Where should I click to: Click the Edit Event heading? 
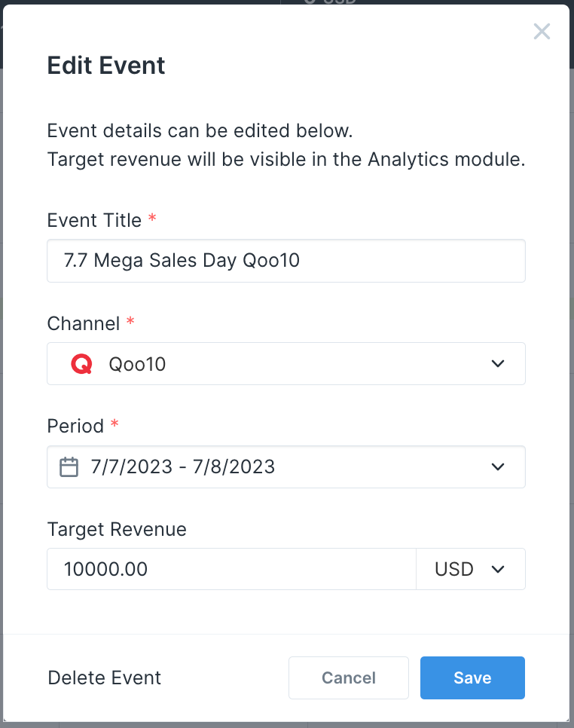click(x=106, y=66)
